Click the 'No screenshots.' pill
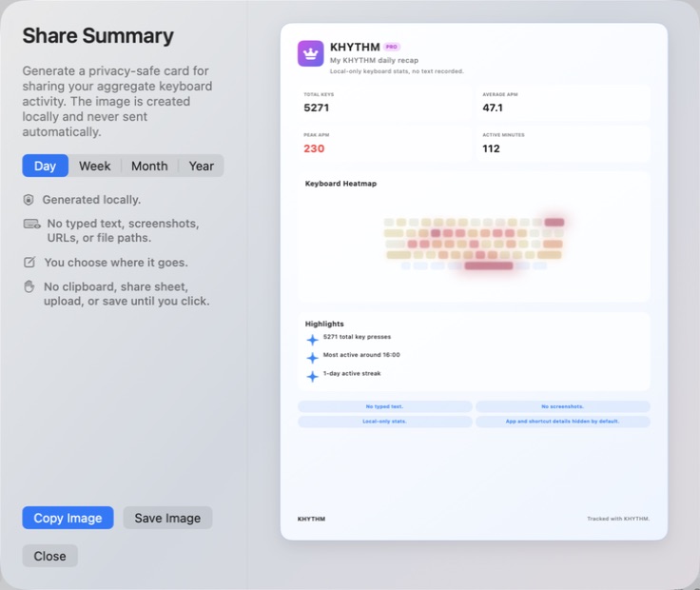The height and width of the screenshot is (590, 700). click(562, 406)
